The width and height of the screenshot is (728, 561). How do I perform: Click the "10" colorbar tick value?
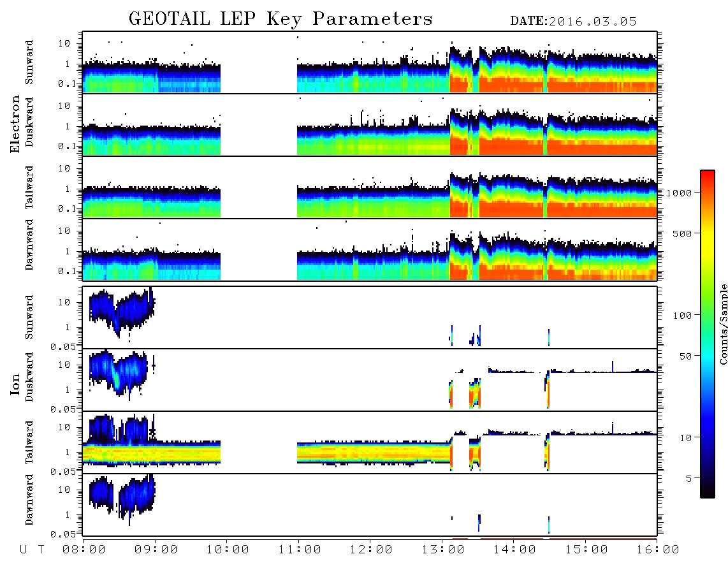[x=685, y=437]
